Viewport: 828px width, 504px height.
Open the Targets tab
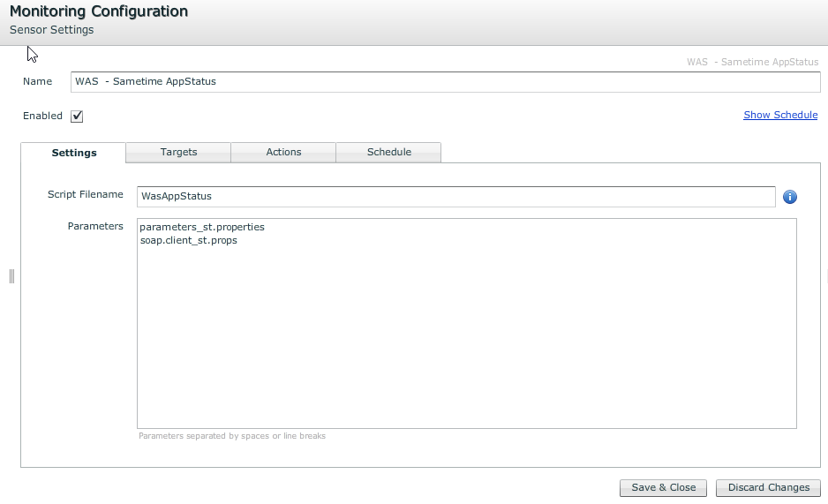[178, 152]
